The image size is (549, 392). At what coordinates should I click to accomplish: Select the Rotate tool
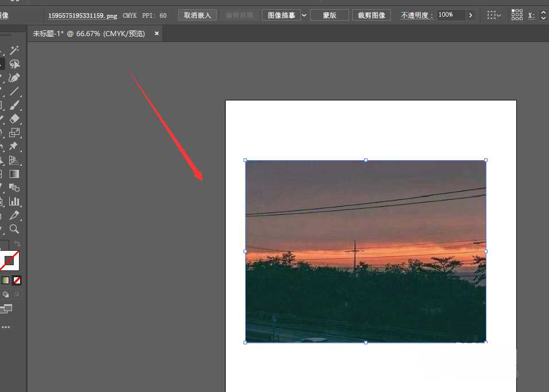click(x=3, y=133)
